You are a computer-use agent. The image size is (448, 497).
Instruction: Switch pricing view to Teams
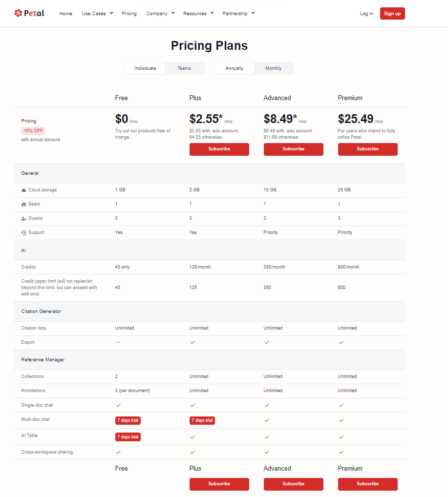pos(185,68)
